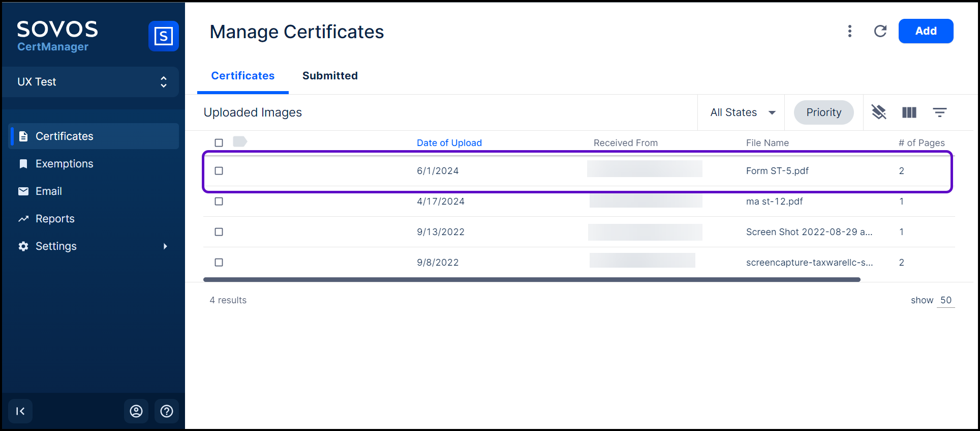This screenshot has width=980, height=431.
Task: Check the box for Form ST-5.pdf row
Action: click(219, 171)
